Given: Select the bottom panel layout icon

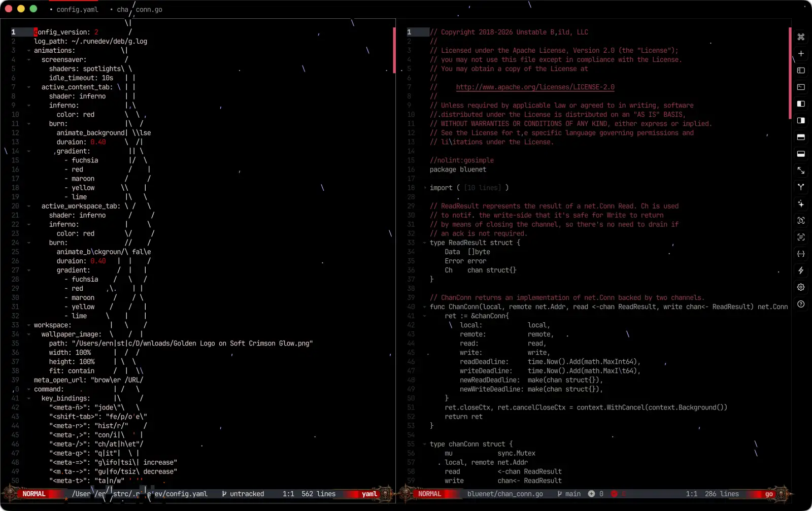Looking at the screenshot, I should tap(801, 154).
